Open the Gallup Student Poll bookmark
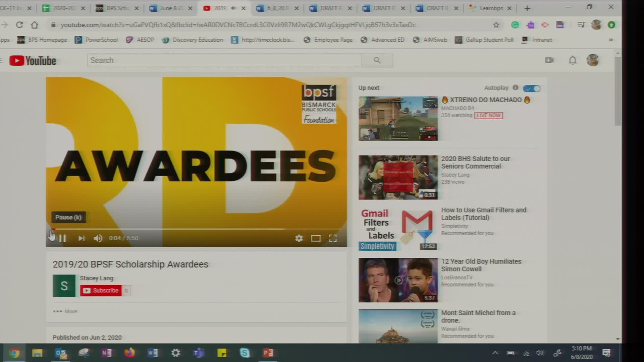 click(x=484, y=40)
